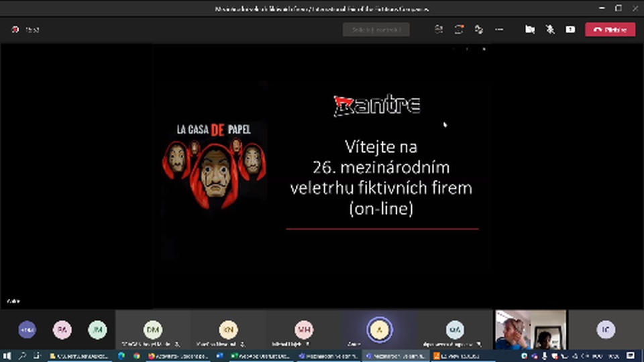
Task: Open the more actions ellipsis menu
Action: [x=499, y=29]
